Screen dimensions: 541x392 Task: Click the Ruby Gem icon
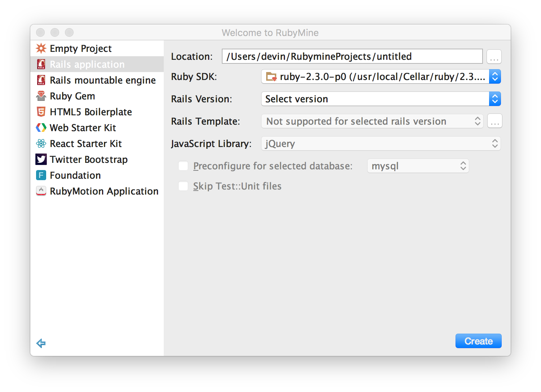coord(41,96)
